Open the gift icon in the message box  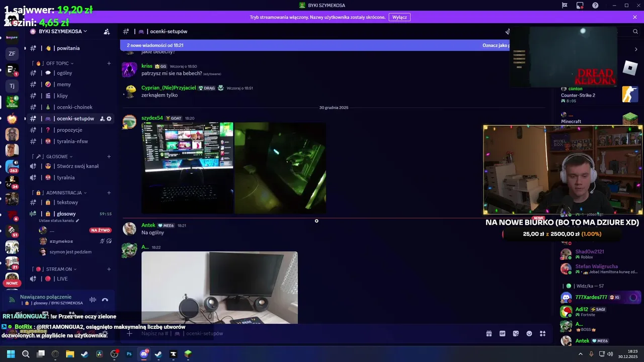489,333
